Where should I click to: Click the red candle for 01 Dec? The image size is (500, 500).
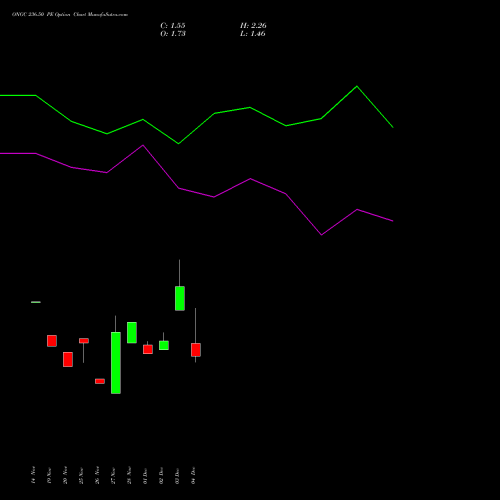(x=148, y=349)
